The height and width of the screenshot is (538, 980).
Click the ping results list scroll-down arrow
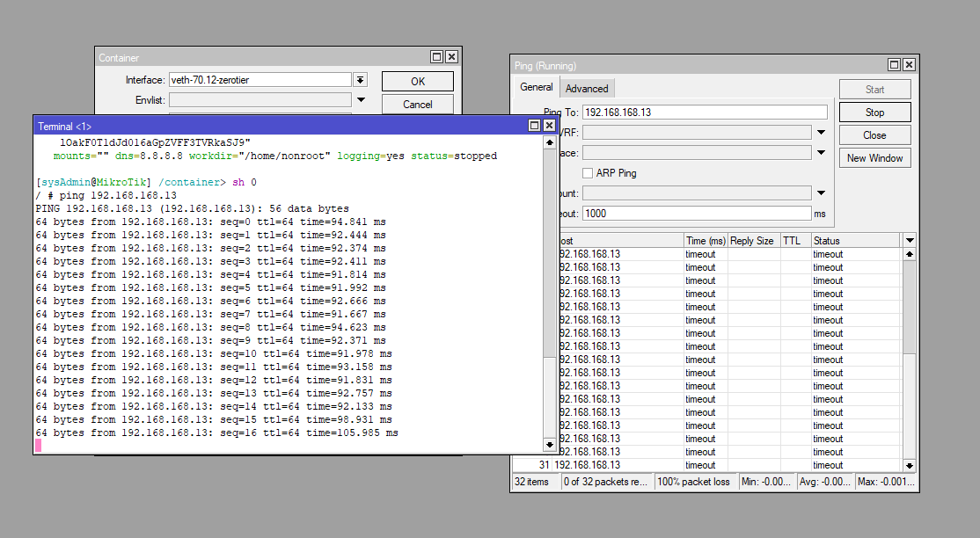click(x=910, y=465)
